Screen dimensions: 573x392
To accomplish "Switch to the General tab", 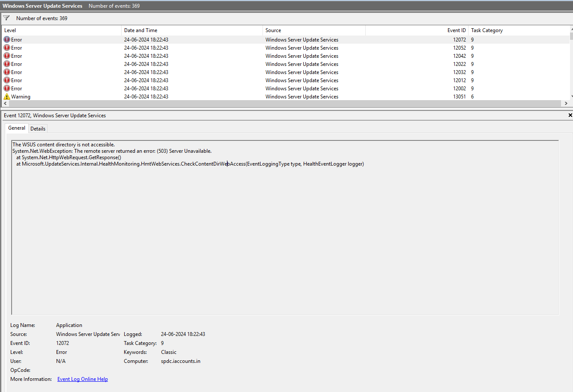I will tap(17, 128).
